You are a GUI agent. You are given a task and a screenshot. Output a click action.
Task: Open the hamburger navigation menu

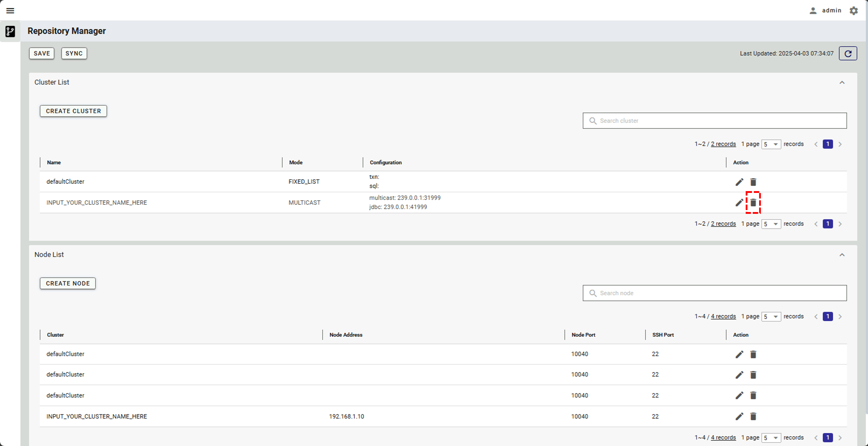[10, 11]
